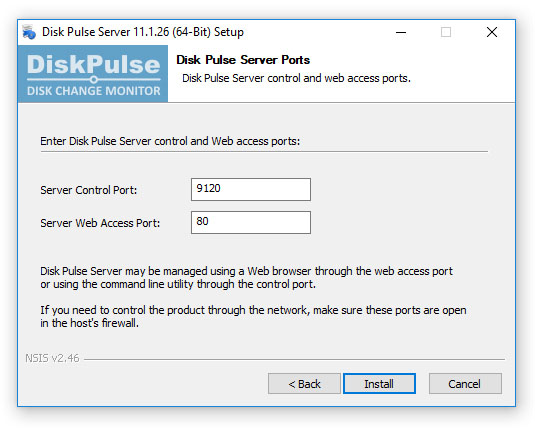Cancel the installation
The width and height of the screenshot is (535, 428).
tap(465, 384)
